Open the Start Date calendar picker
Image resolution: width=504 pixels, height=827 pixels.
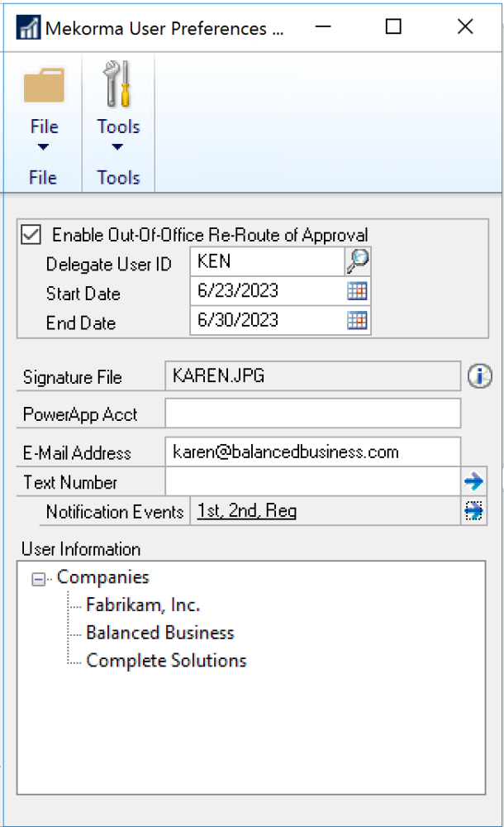coord(358,291)
